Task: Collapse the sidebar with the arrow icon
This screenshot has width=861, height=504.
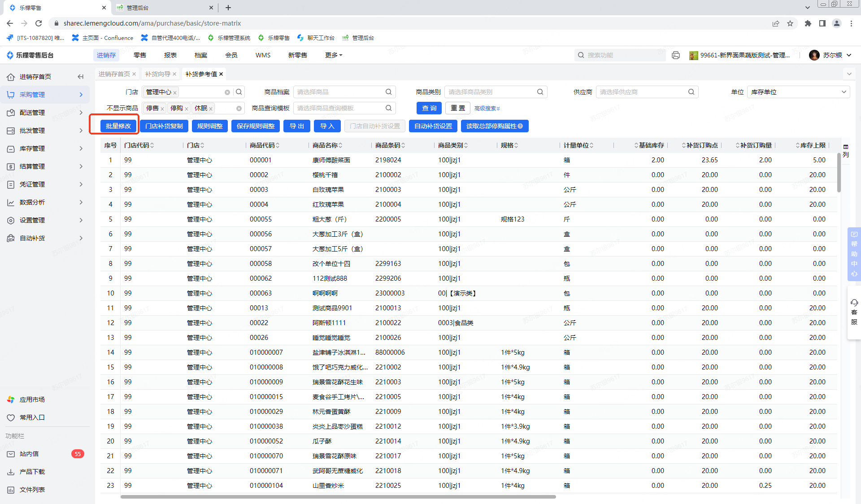Action: click(x=81, y=77)
